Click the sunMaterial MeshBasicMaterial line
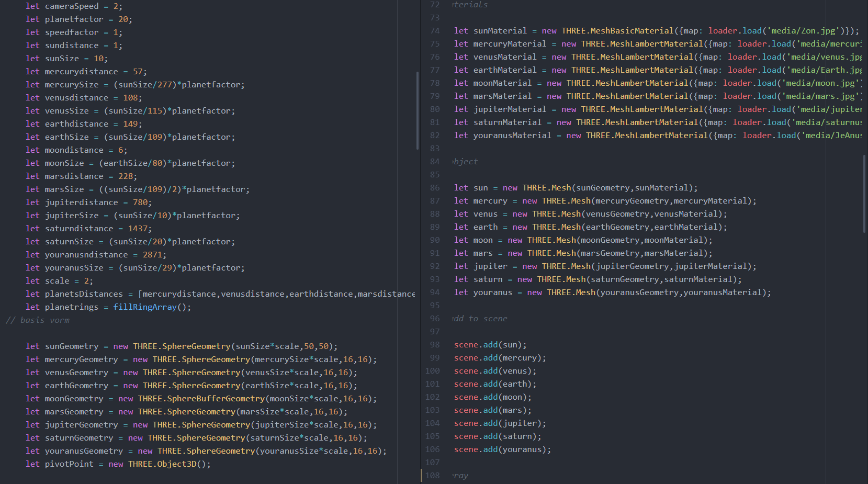 pyautogui.click(x=657, y=31)
